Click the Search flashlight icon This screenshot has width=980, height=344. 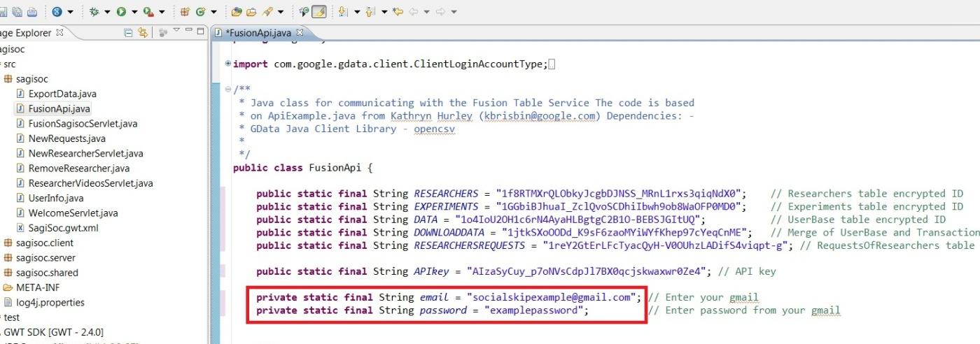pyautogui.click(x=267, y=11)
